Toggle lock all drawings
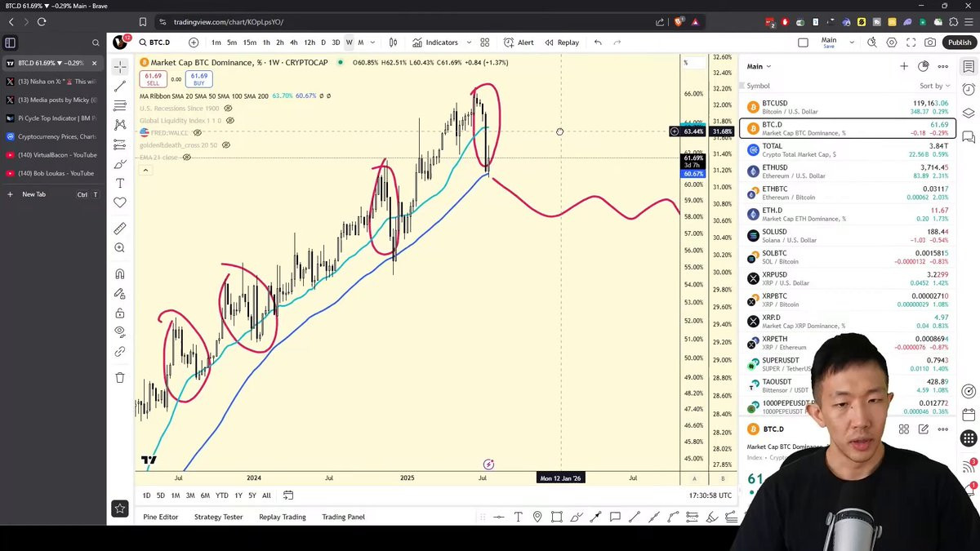 point(120,313)
